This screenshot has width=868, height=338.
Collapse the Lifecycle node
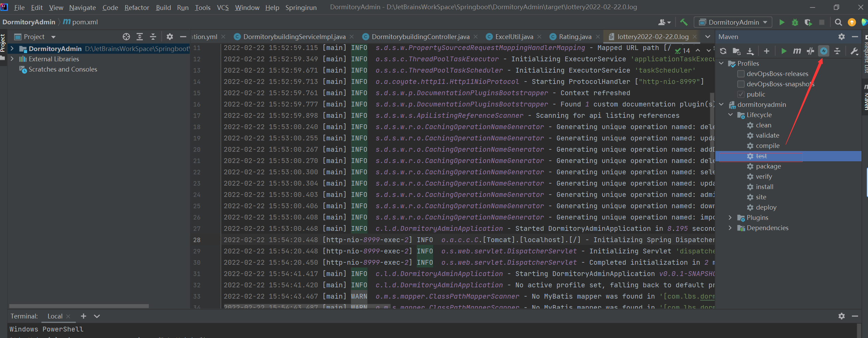731,115
